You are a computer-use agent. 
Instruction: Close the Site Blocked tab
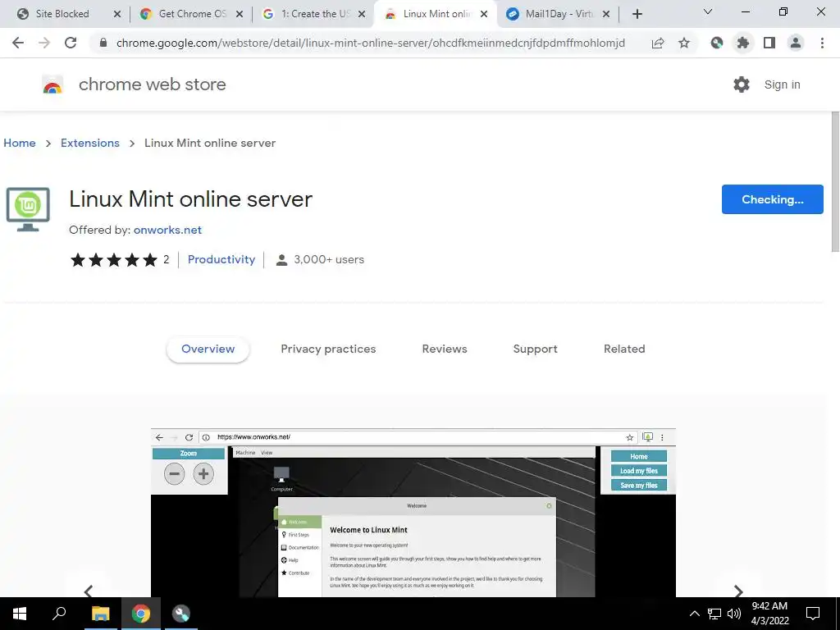(x=117, y=14)
